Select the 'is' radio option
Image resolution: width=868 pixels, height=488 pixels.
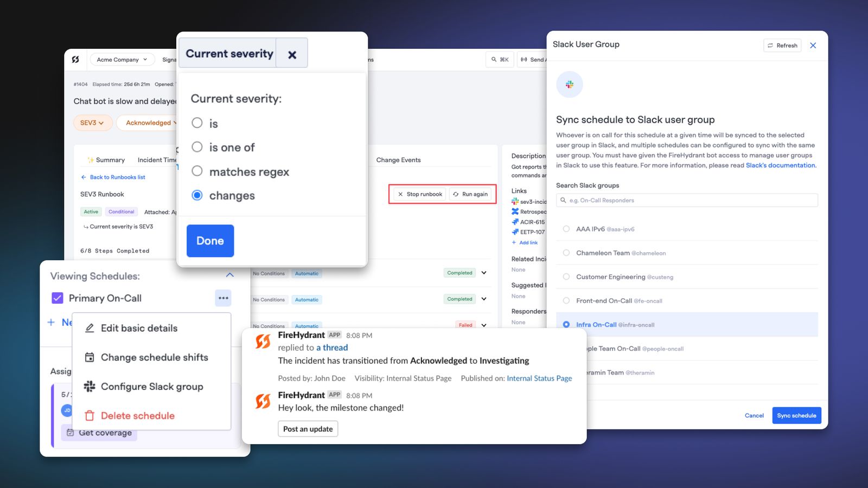(x=197, y=123)
